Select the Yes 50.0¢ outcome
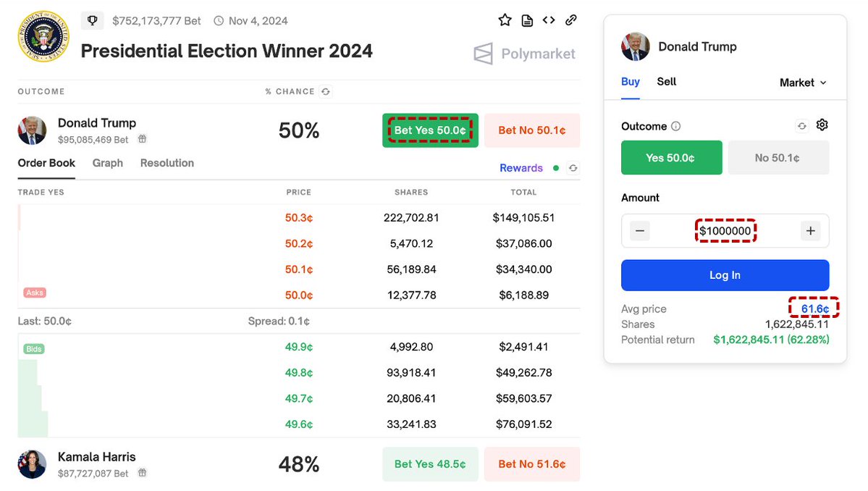 click(671, 158)
